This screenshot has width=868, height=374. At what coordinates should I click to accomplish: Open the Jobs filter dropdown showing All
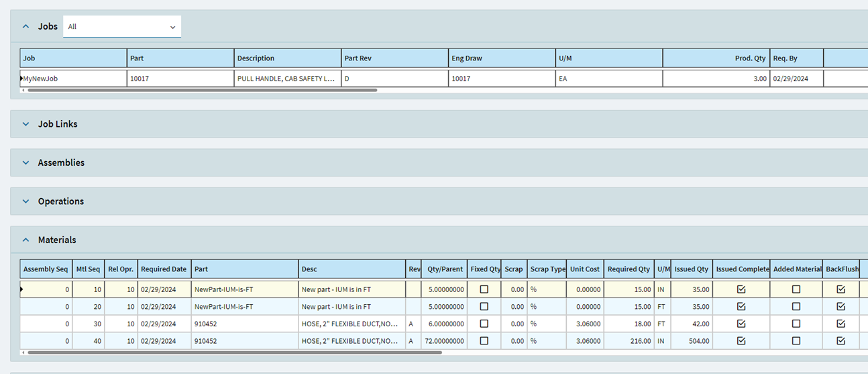point(121,27)
